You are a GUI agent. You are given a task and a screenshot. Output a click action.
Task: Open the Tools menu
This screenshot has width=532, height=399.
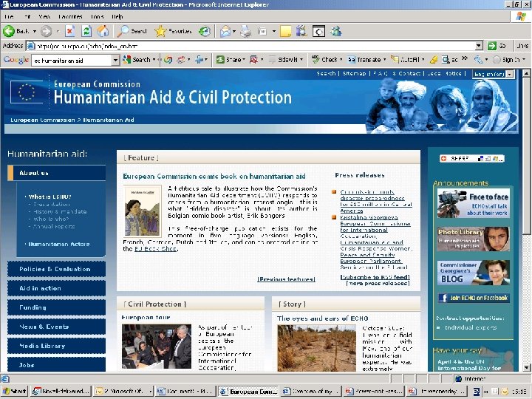pyautogui.click(x=97, y=16)
